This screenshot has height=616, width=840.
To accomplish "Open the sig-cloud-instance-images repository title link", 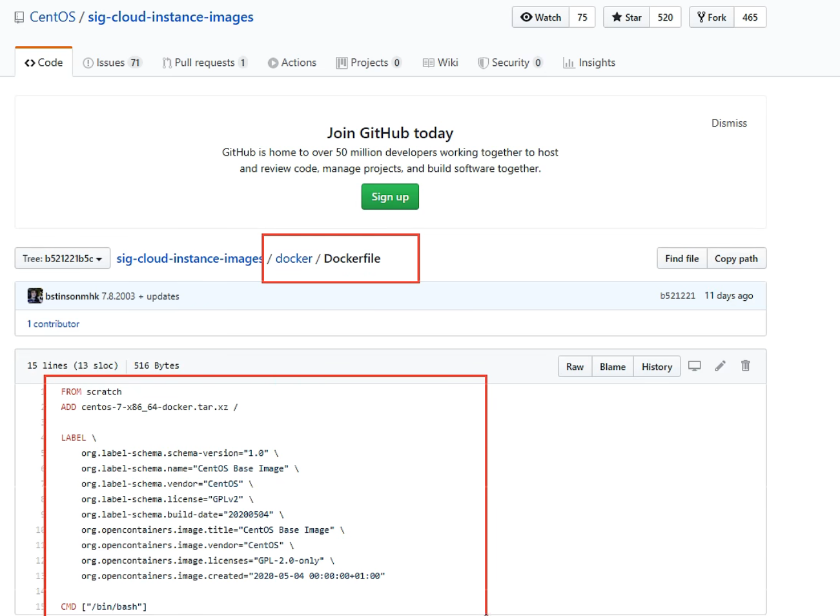I will click(170, 17).
